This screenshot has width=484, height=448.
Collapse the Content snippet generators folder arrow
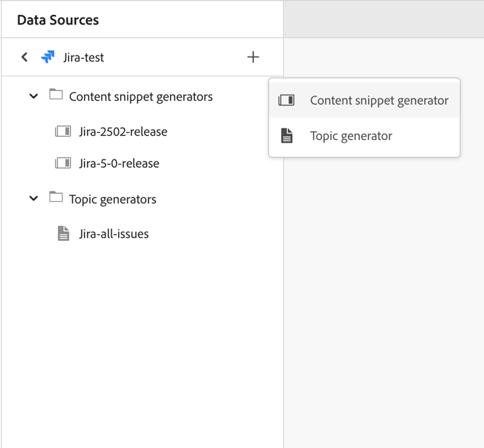click(34, 97)
